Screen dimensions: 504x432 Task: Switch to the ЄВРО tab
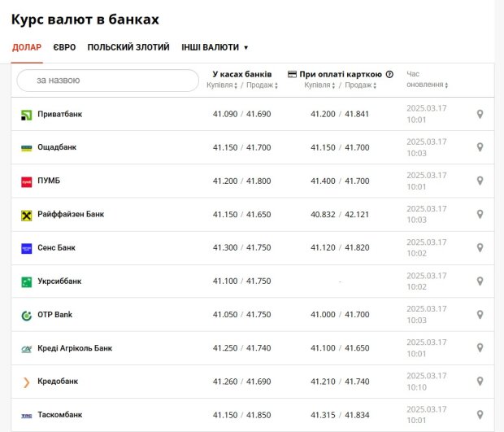[64, 47]
